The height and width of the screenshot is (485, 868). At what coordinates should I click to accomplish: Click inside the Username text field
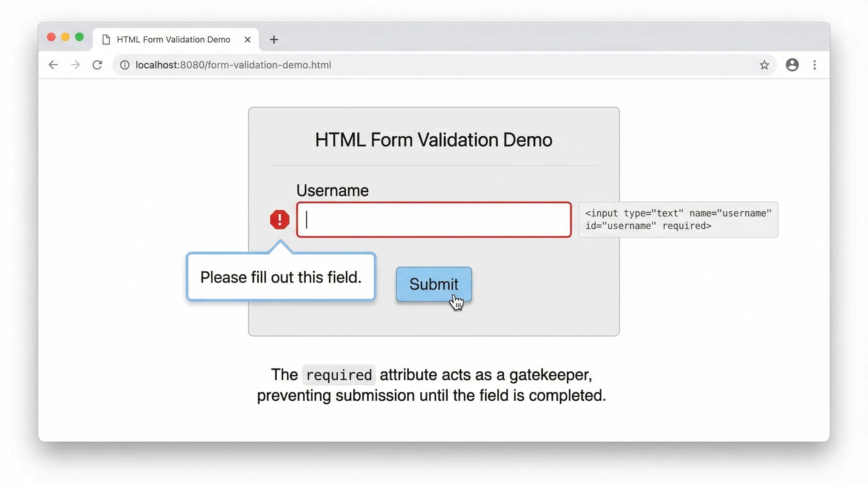click(x=433, y=219)
